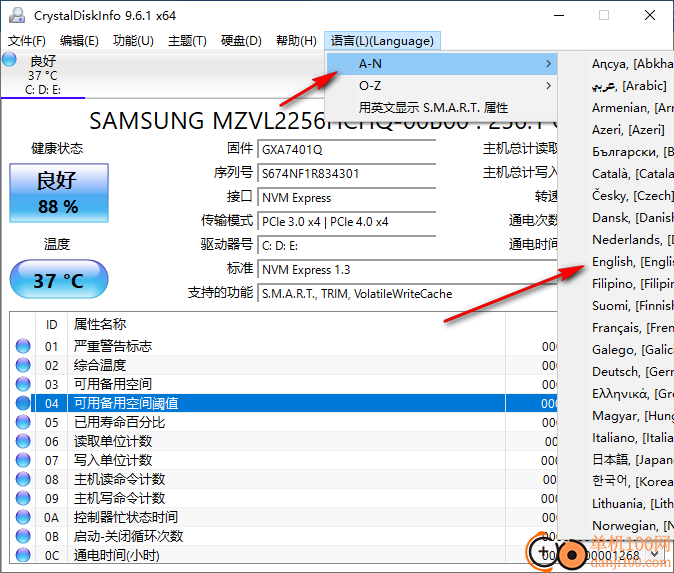This screenshot has width=674, height=573.
Task: Click the 37 °C temperature button
Action: [59, 279]
